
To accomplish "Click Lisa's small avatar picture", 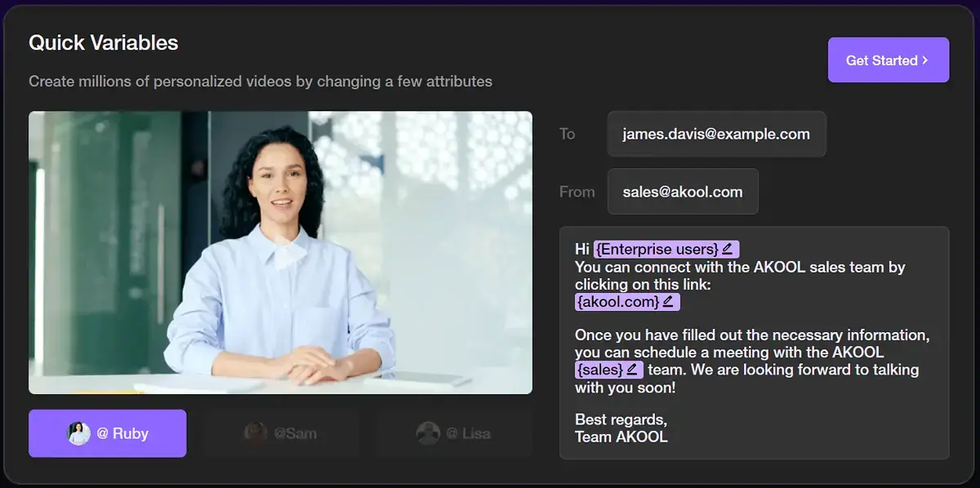I will [428, 433].
